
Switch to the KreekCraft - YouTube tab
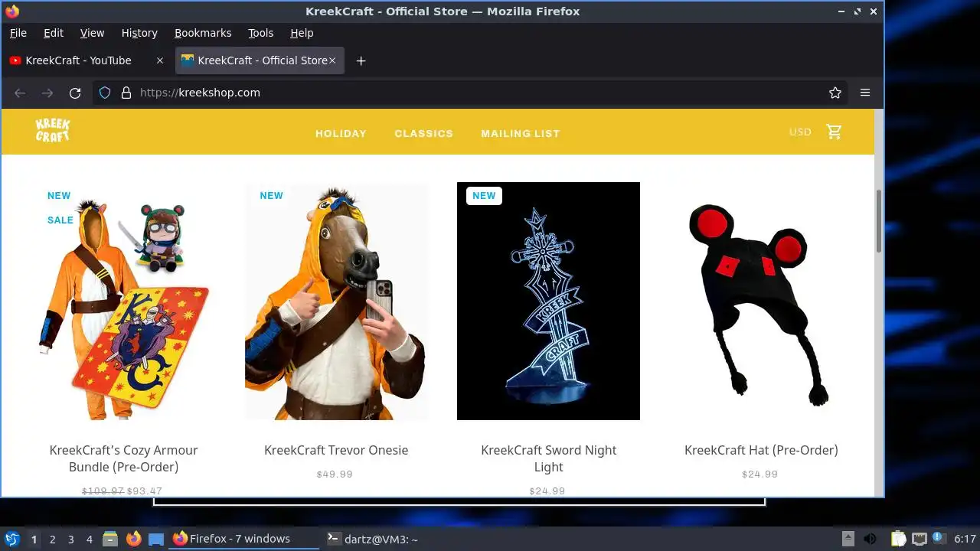pyautogui.click(x=87, y=60)
